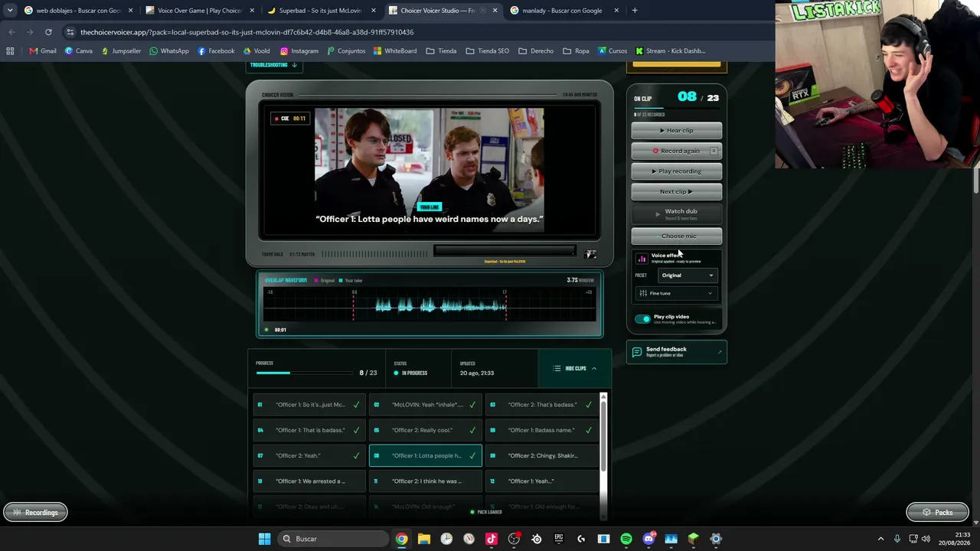Open the Tienda SEO bookmarks folder
The image size is (980, 551).
click(x=488, y=51)
